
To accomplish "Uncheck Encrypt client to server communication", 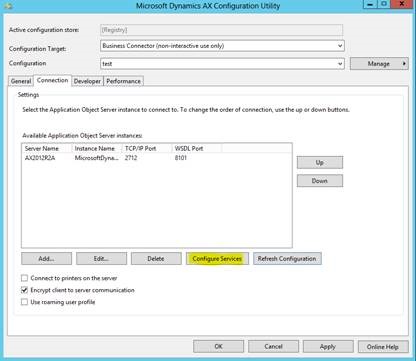I will (x=24, y=290).
